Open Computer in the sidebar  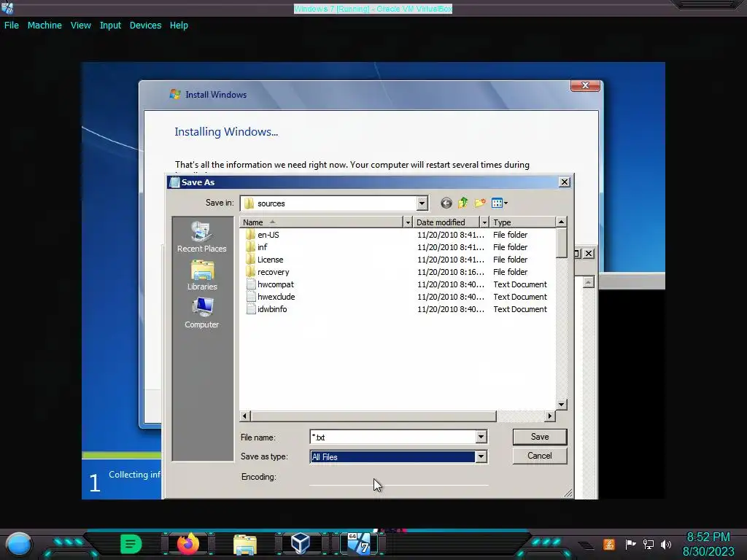tap(202, 313)
